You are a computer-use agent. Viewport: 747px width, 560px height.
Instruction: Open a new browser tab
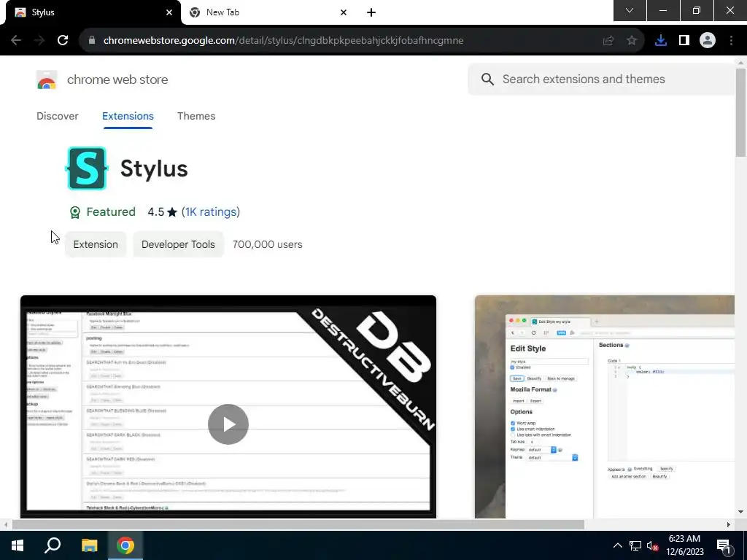tap(371, 13)
